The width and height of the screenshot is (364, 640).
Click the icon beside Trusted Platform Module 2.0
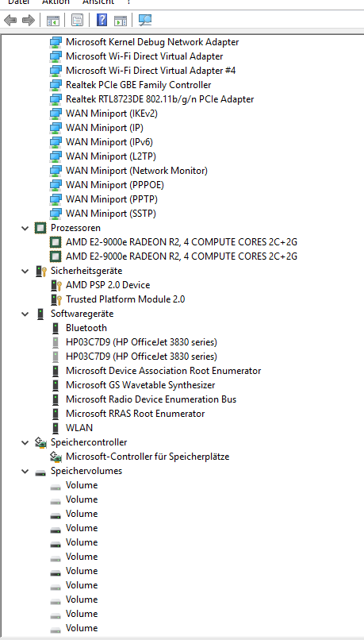(x=56, y=299)
